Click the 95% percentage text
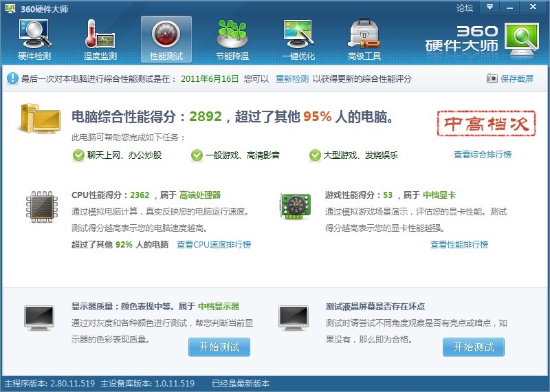This screenshot has height=392, width=550. (x=317, y=116)
